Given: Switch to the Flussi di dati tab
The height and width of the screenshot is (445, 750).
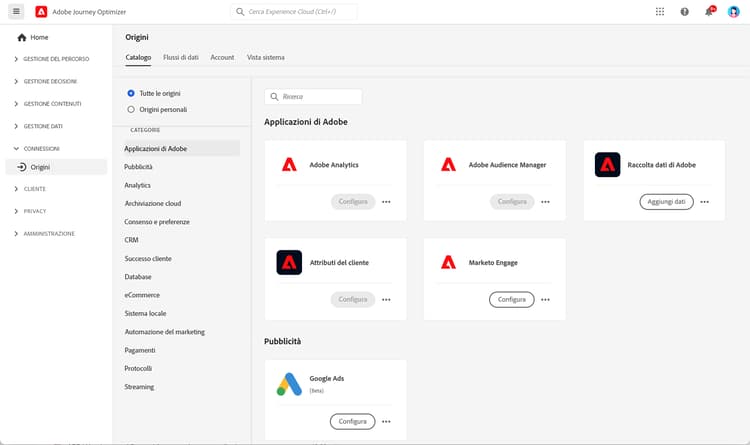Looking at the screenshot, I should click(x=181, y=57).
